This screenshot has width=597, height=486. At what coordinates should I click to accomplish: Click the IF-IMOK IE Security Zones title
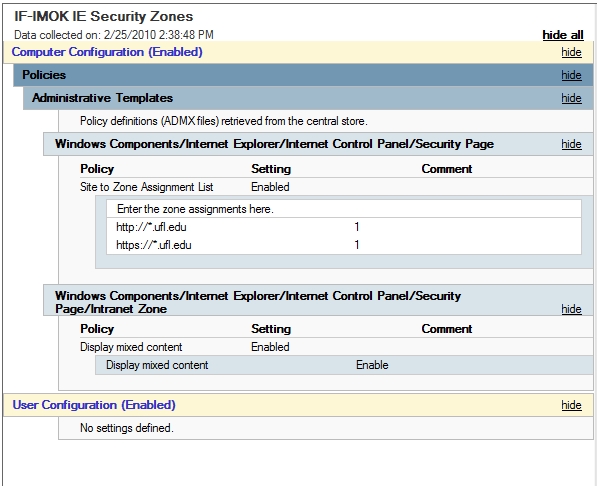[x=104, y=16]
